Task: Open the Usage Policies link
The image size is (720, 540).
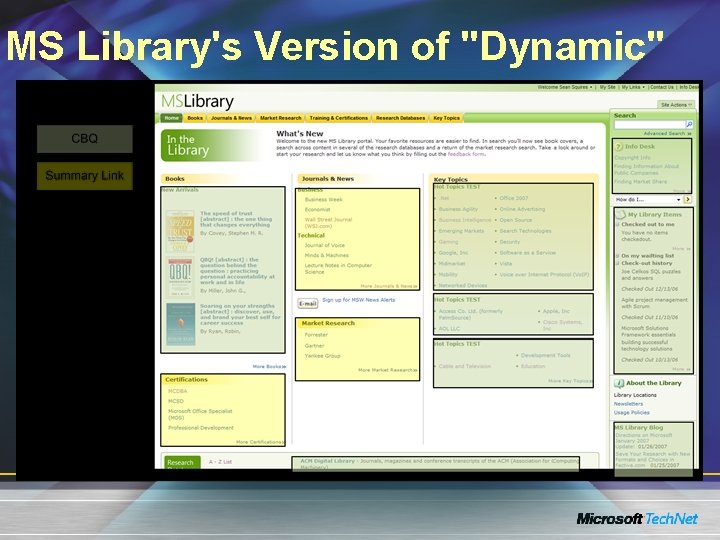Action: 631,413
